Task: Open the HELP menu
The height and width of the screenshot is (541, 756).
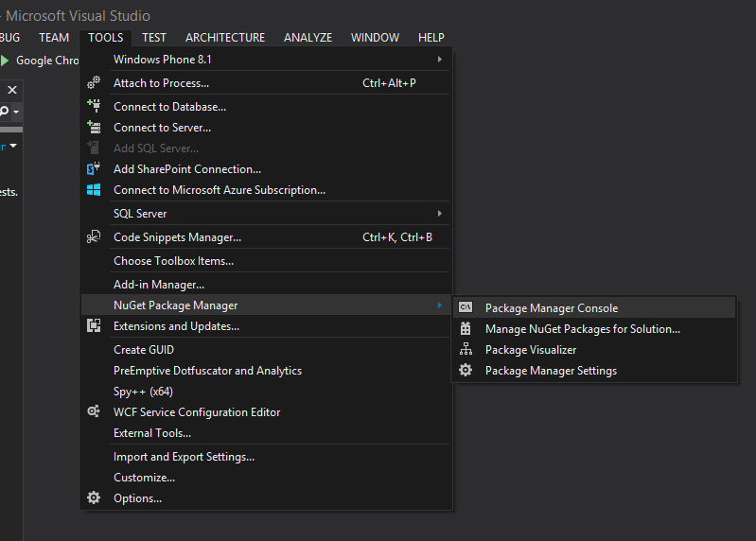Action: (x=431, y=38)
